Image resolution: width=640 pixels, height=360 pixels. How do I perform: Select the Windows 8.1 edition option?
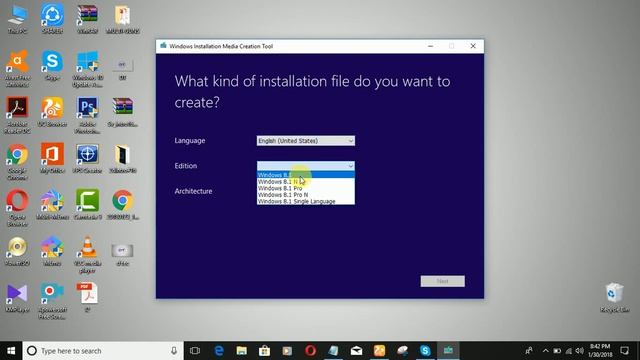(x=306, y=175)
